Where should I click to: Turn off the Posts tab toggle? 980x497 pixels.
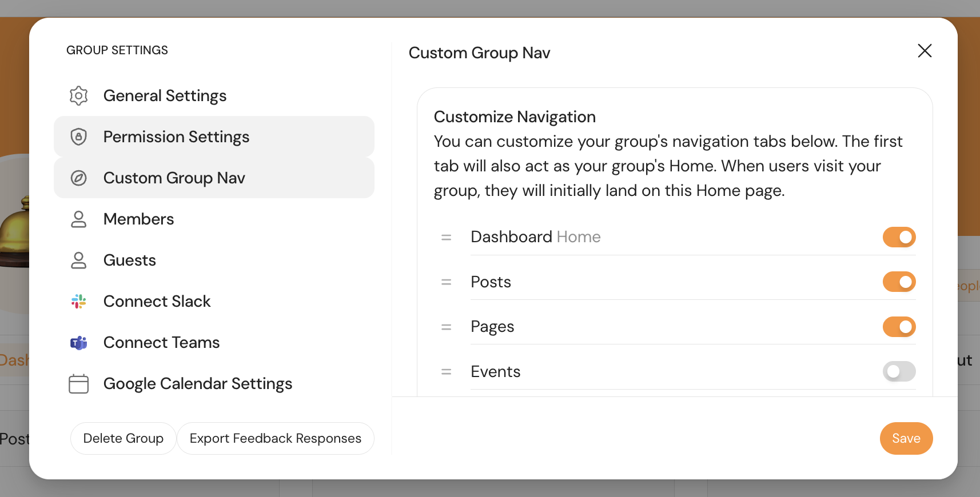click(899, 282)
